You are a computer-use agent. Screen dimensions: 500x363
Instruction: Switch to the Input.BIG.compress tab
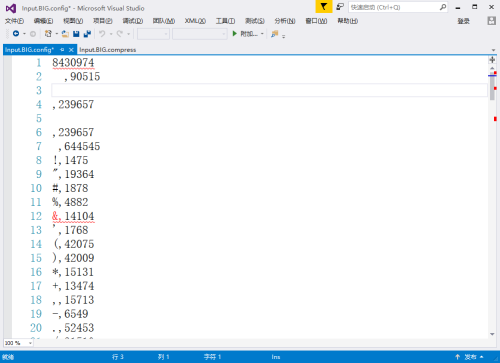point(108,50)
